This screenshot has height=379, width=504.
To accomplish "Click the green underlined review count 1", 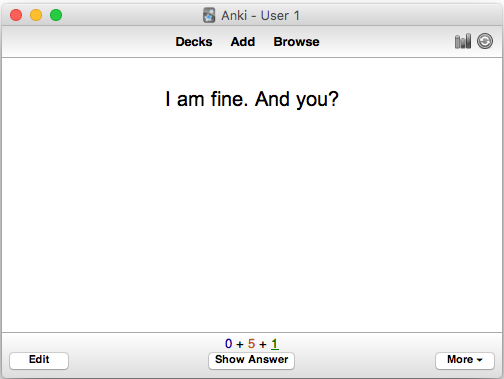I will pyautogui.click(x=275, y=344).
